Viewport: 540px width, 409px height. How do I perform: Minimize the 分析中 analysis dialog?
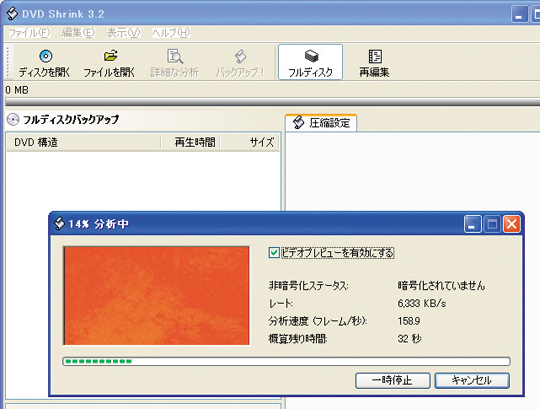(472, 224)
